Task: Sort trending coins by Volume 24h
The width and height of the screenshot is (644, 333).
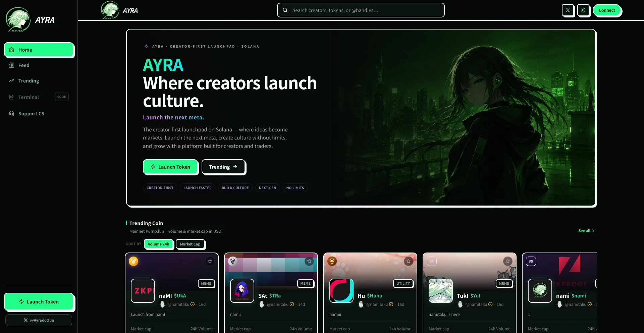Action: tap(158, 244)
